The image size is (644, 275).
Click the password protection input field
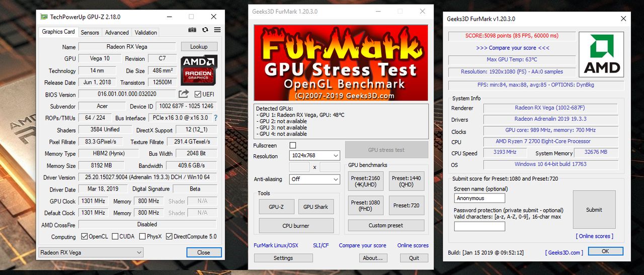point(479,226)
